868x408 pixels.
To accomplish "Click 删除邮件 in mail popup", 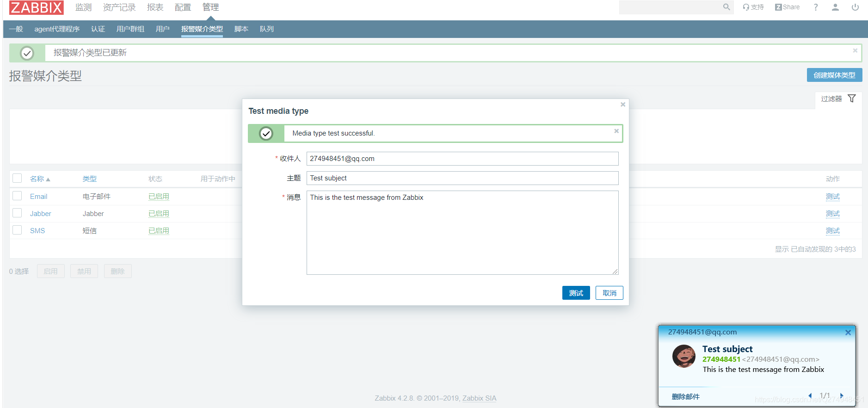I will [685, 397].
